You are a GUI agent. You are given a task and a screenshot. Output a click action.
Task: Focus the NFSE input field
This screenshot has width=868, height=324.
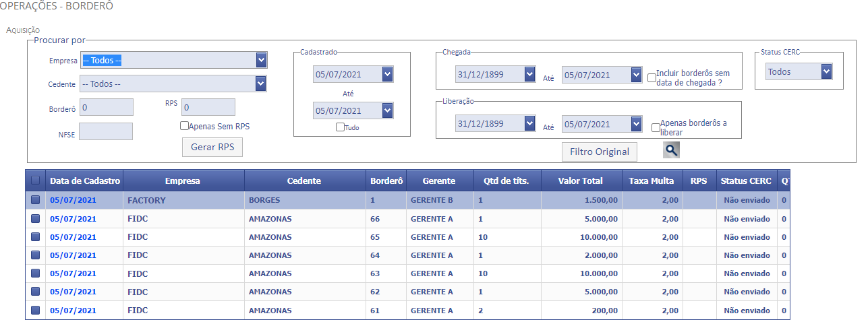tap(106, 132)
